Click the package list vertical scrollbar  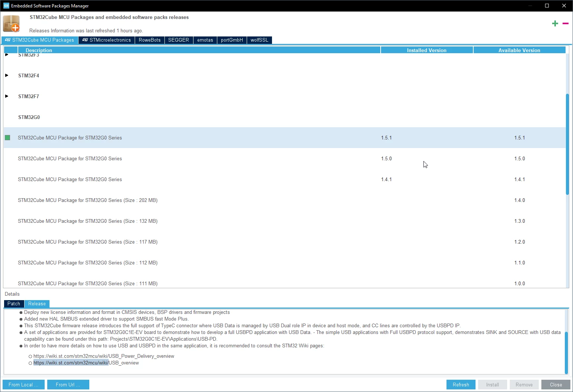point(567,144)
